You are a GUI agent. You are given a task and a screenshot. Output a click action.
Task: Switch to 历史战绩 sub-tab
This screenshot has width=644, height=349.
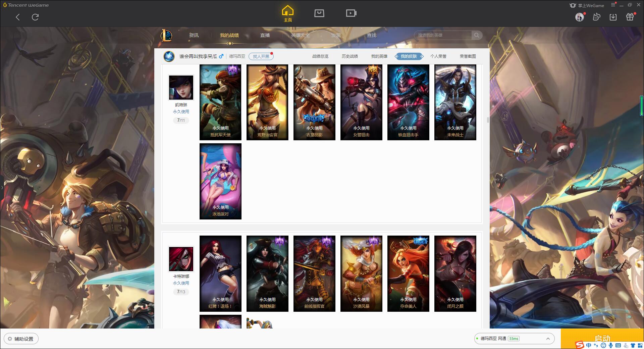coord(350,56)
